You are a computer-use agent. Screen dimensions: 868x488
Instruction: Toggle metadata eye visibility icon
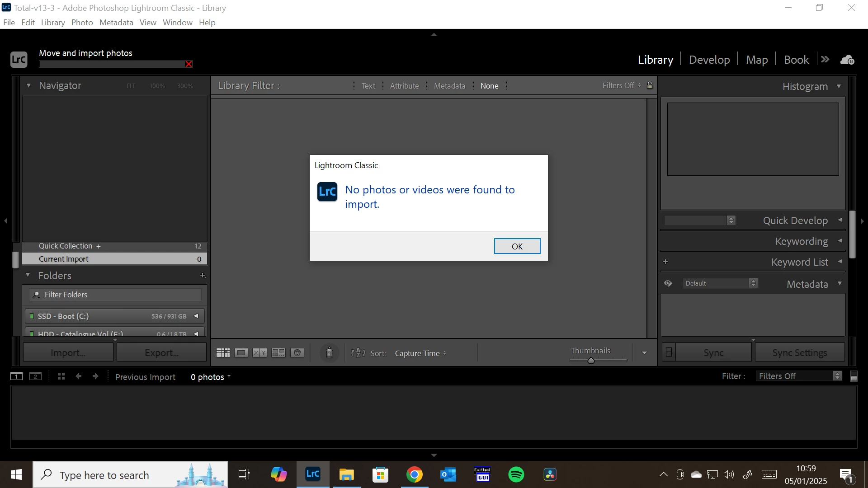coord(668,283)
